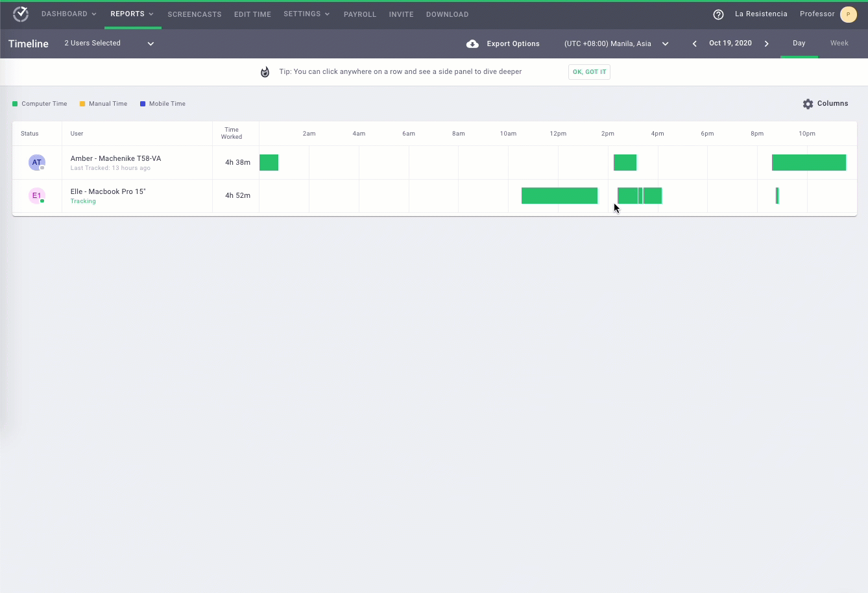This screenshot has height=593, width=868.
Task: Click the User column header
Action: [x=77, y=134]
